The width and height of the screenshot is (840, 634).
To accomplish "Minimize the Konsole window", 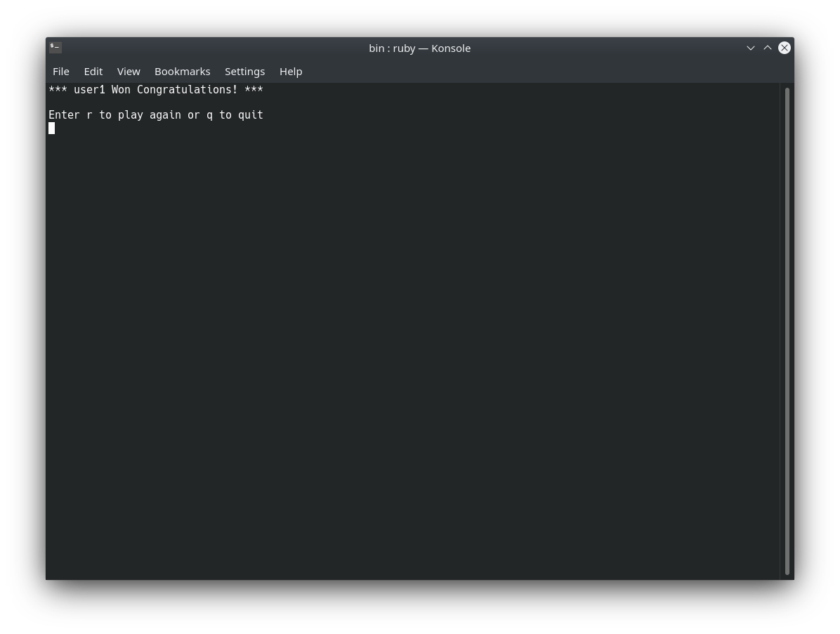I will [x=751, y=48].
